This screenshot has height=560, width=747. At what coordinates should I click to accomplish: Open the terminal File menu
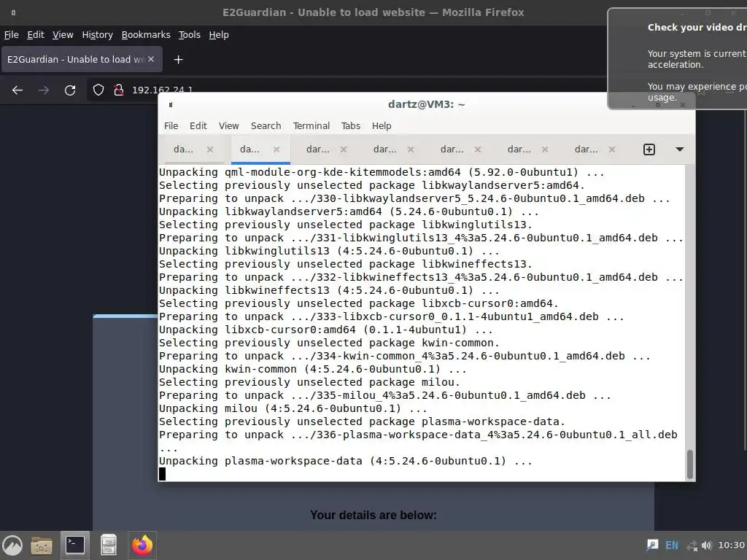click(171, 125)
